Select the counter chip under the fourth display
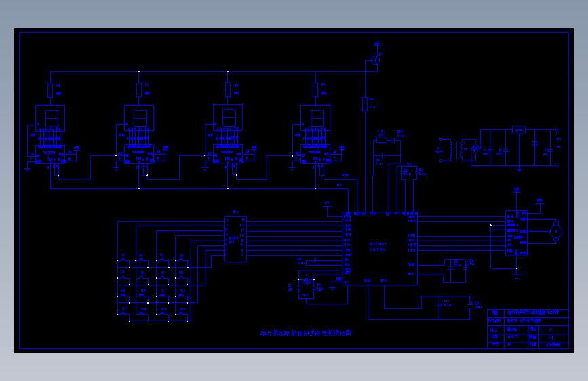Viewport: 588px width, 381px height. tap(315, 155)
